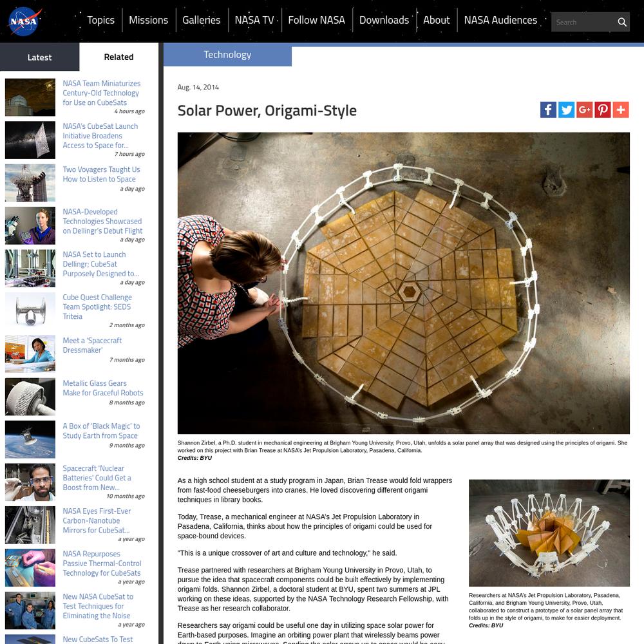Click 'Credits: BYU' under main photo
The image size is (644, 644).
click(x=194, y=458)
